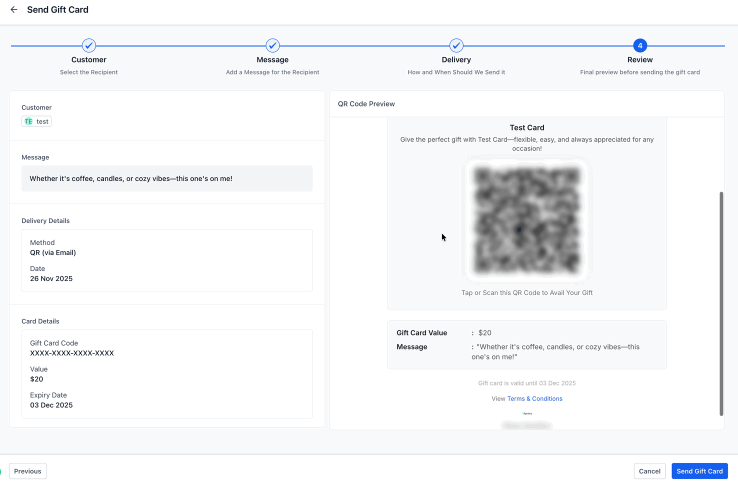Image resolution: width=738 pixels, height=483 pixels.
Task: Click the green avatar icon in test chip
Action: coord(29,121)
